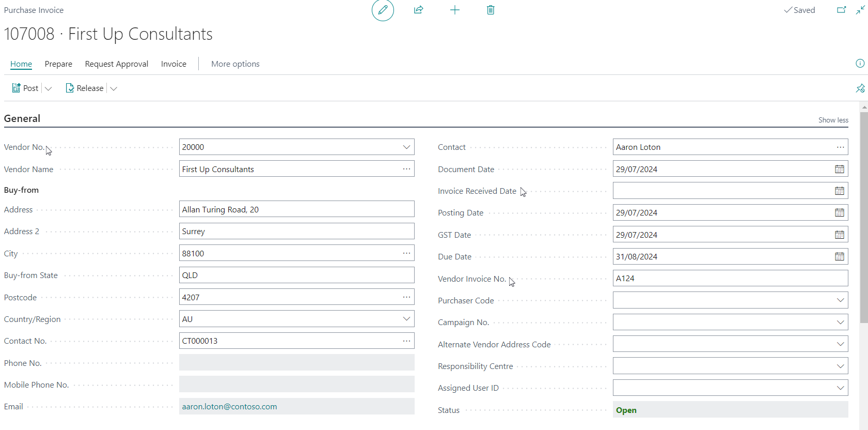This screenshot has height=430, width=868.
Task: Click the Address 2 Surrey field
Action: (296, 232)
